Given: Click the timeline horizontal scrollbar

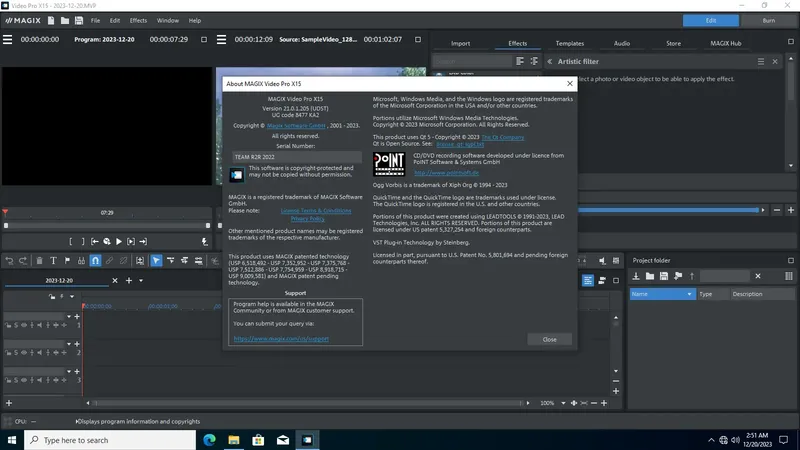Looking at the screenshot, I should click(308, 403).
